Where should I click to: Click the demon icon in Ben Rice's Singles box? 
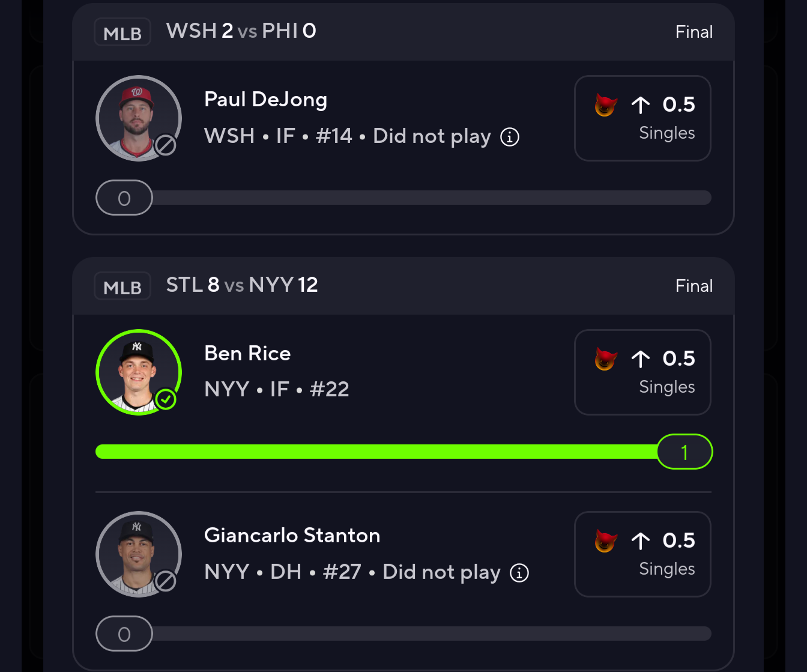[x=606, y=359]
